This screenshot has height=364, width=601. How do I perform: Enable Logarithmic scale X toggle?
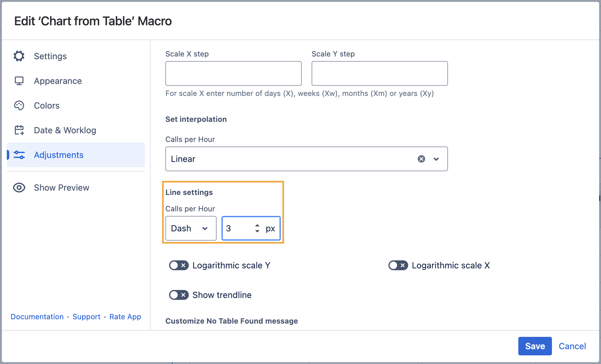coord(398,265)
